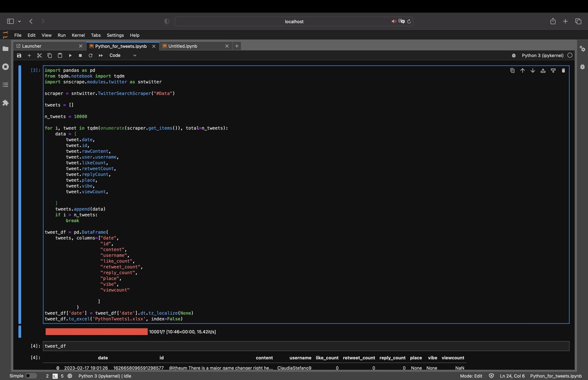Click the status bar settings gear icon
This screenshot has width=588, height=380.
coord(70,376)
